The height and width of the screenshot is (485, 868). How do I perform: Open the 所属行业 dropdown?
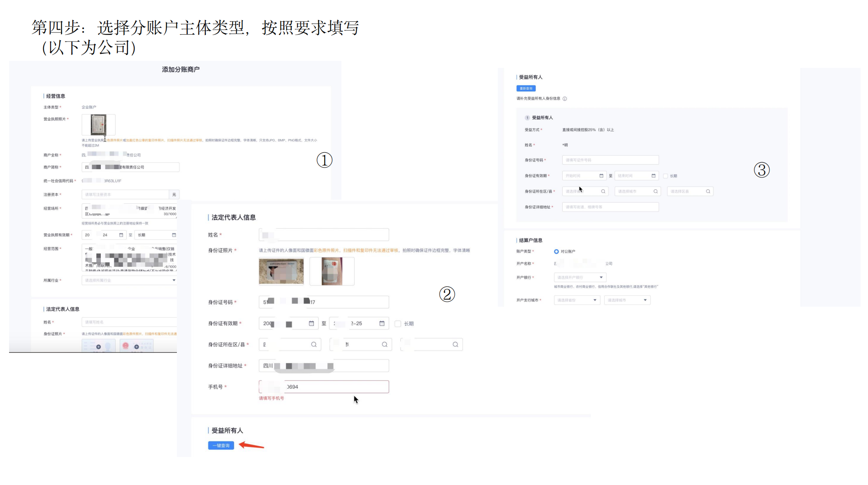(129, 280)
